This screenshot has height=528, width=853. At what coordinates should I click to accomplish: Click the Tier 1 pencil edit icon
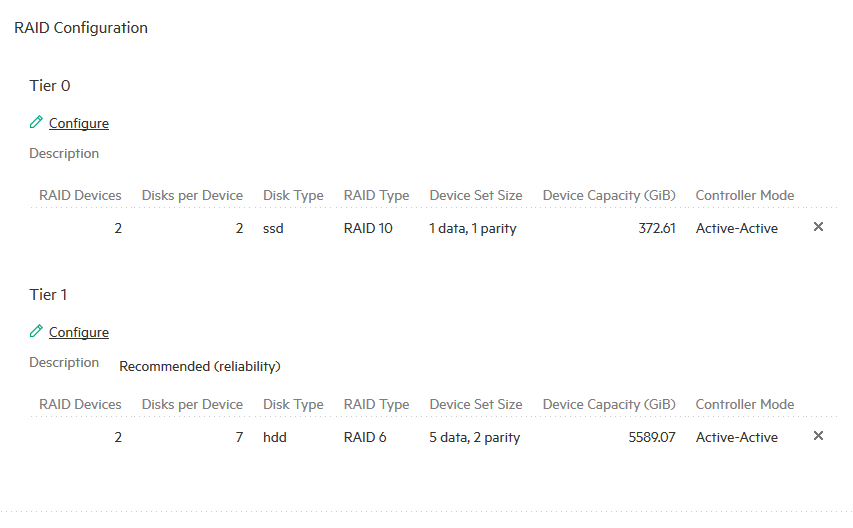click(x=36, y=331)
